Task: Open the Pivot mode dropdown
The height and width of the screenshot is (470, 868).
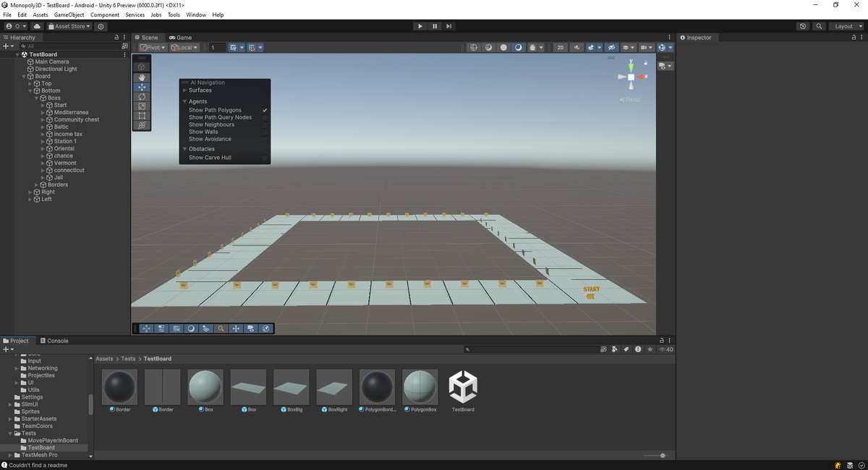Action: [153, 48]
